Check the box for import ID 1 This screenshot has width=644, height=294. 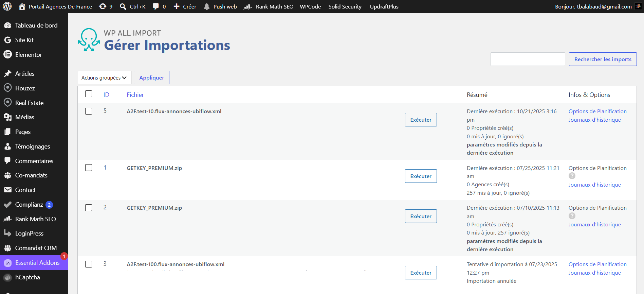click(x=89, y=168)
